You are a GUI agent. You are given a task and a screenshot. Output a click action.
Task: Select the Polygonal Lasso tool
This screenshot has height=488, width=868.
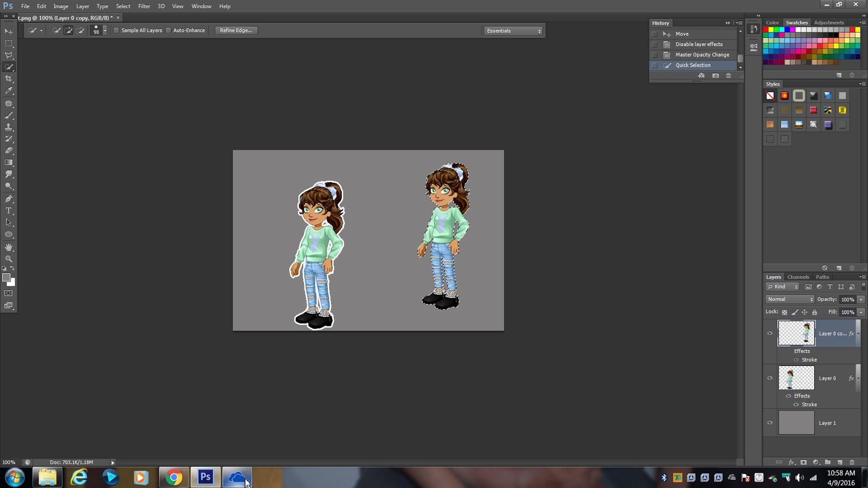click(x=9, y=55)
